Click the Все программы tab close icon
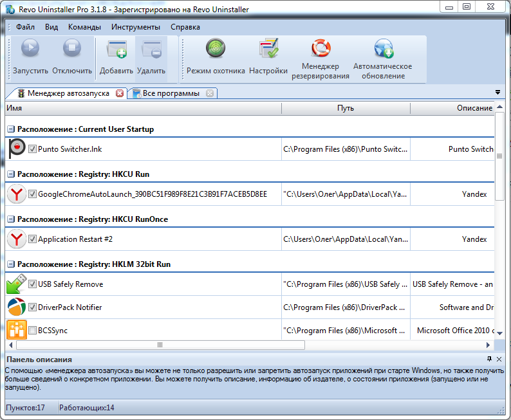 click(210, 93)
